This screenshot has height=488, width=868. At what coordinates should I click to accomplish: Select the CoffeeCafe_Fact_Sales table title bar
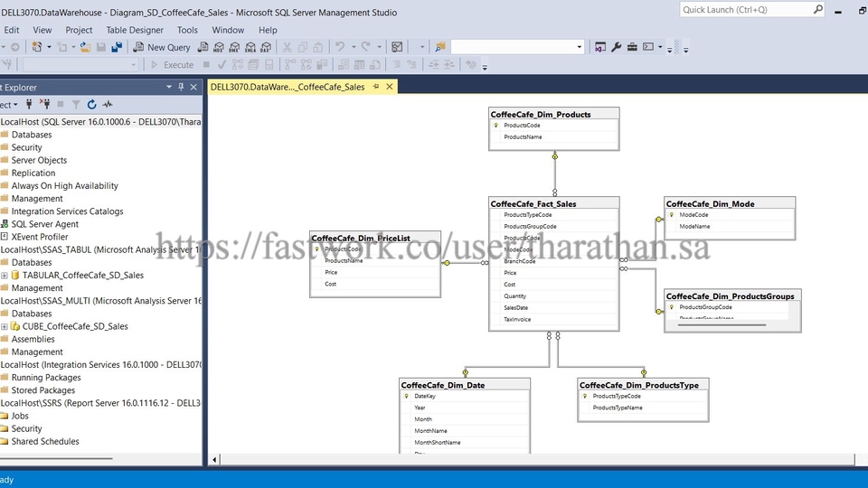click(553, 204)
